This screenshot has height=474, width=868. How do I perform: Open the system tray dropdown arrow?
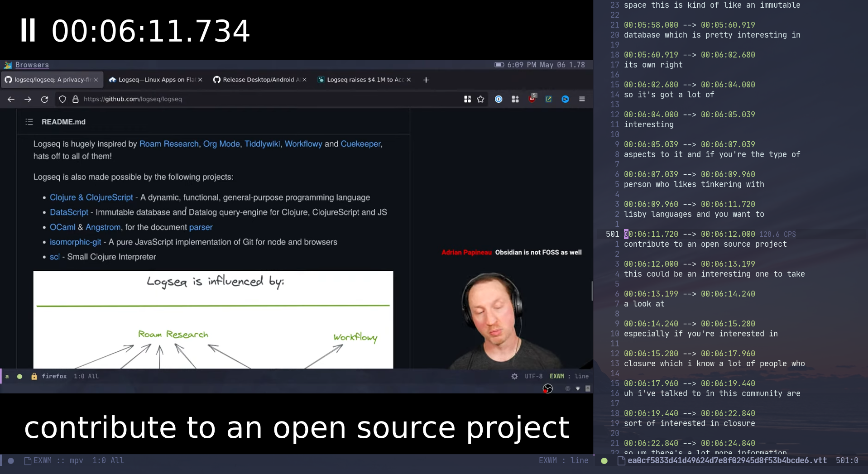(577, 388)
